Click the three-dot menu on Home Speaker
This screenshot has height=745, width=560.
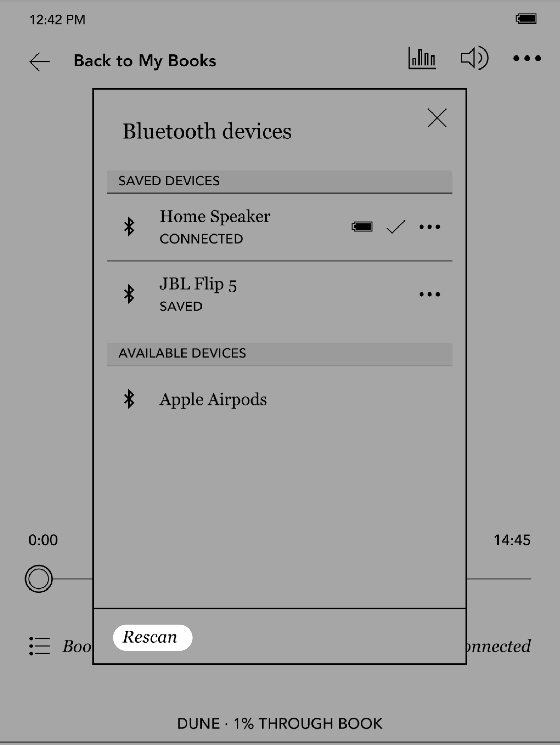coord(430,227)
